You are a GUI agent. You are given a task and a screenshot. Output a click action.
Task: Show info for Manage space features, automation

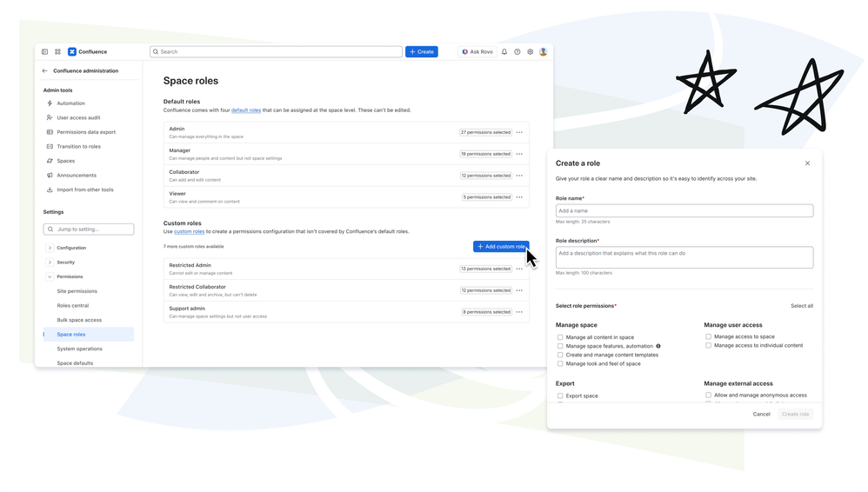coord(658,347)
